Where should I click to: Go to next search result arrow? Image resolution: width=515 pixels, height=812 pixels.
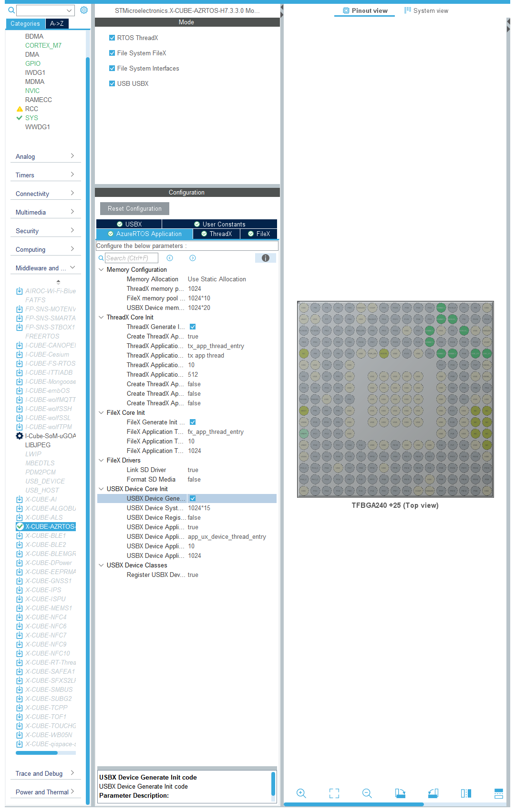pyautogui.click(x=193, y=258)
